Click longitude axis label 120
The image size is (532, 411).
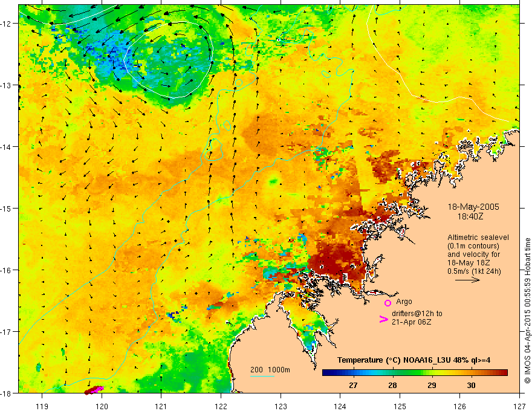102,406
